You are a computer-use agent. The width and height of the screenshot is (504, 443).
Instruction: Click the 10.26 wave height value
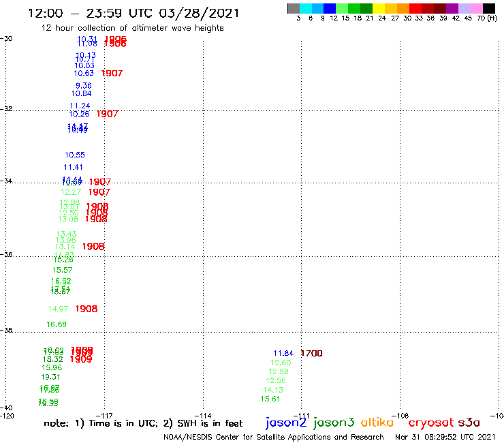pyautogui.click(x=79, y=114)
